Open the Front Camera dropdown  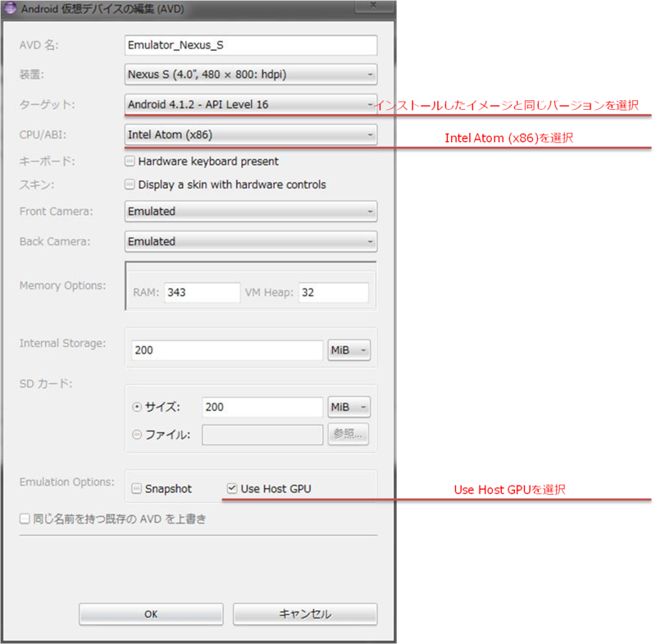[369, 212]
